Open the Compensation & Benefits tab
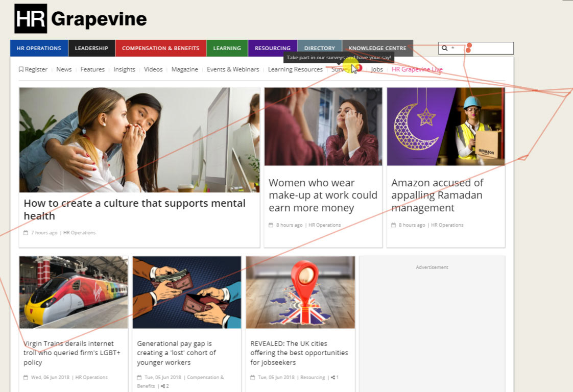The height and width of the screenshot is (392, 573). (x=161, y=48)
